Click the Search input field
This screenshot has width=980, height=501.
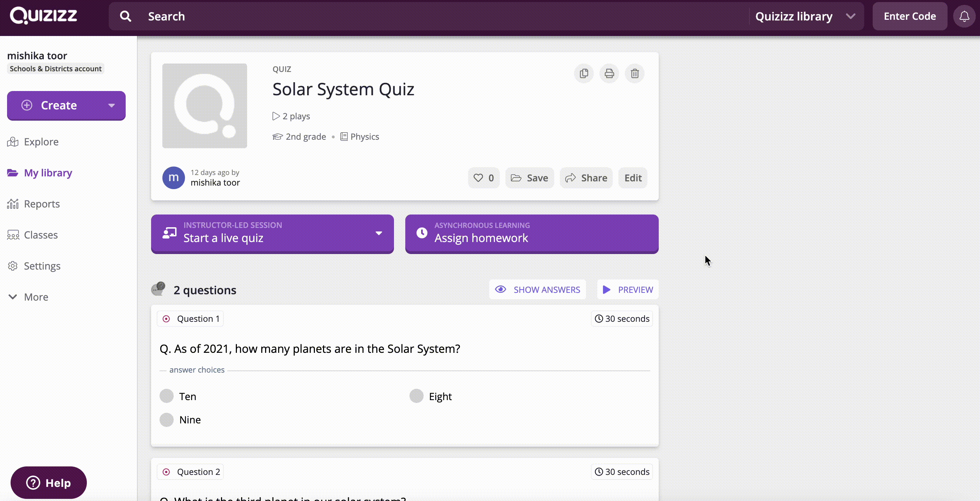coord(444,15)
